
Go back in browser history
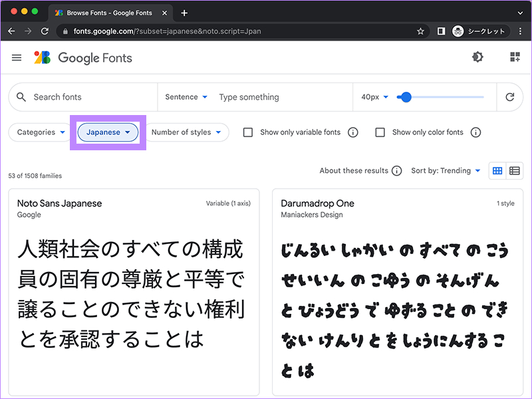point(11,31)
